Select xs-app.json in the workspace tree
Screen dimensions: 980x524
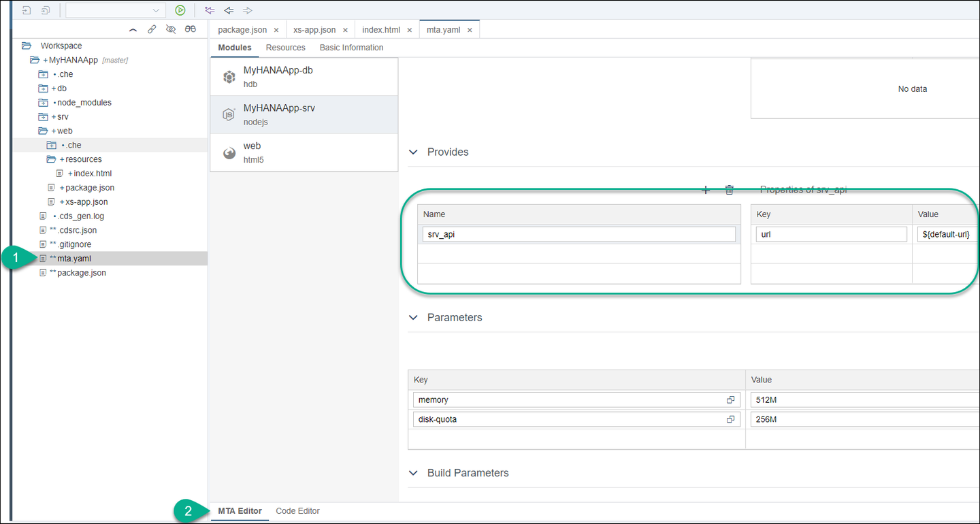tap(86, 202)
